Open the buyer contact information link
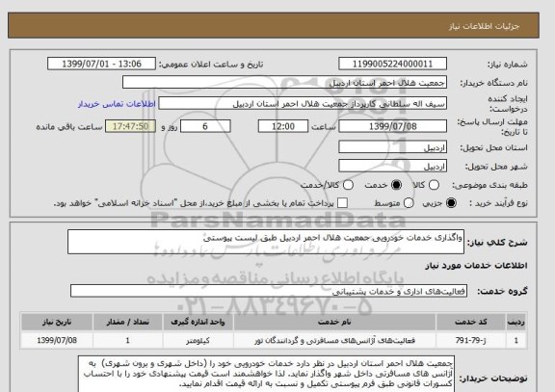This screenshot has width=555, height=392. (117, 104)
